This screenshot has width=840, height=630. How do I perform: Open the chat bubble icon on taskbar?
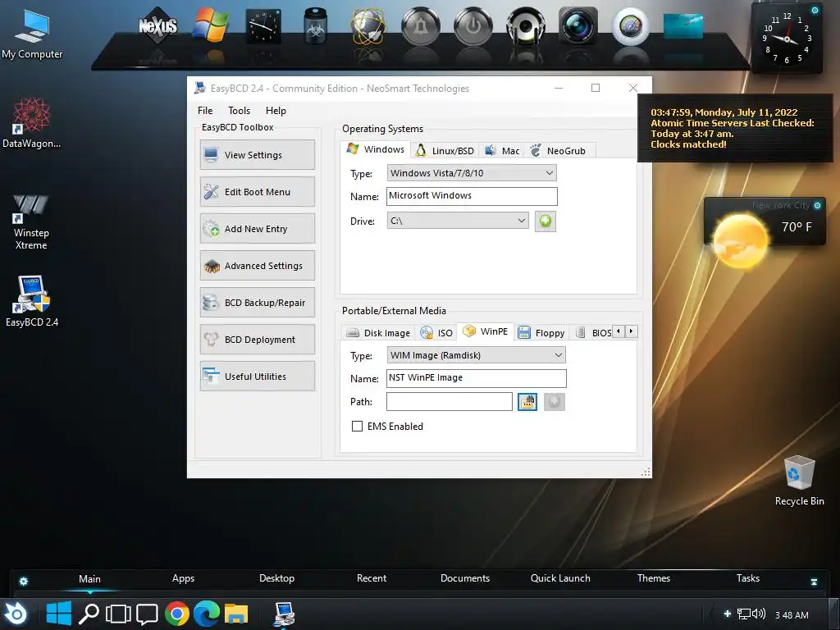tap(147, 614)
